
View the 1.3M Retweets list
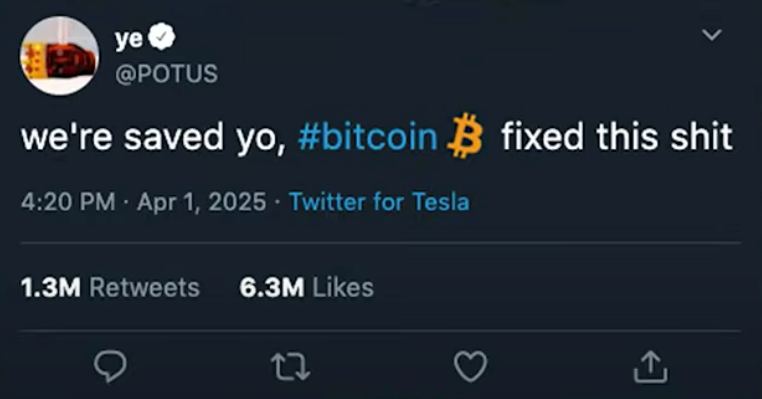(x=110, y=287)
